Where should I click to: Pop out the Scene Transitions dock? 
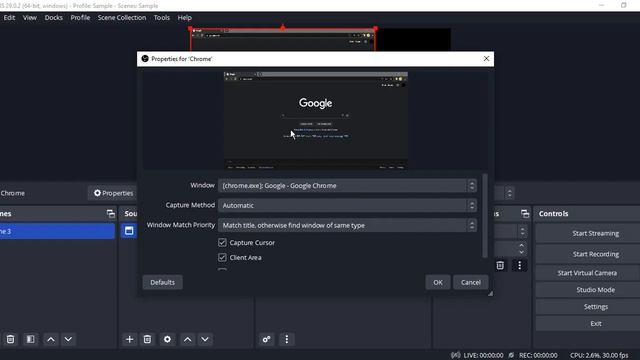(x=525, y=213)
